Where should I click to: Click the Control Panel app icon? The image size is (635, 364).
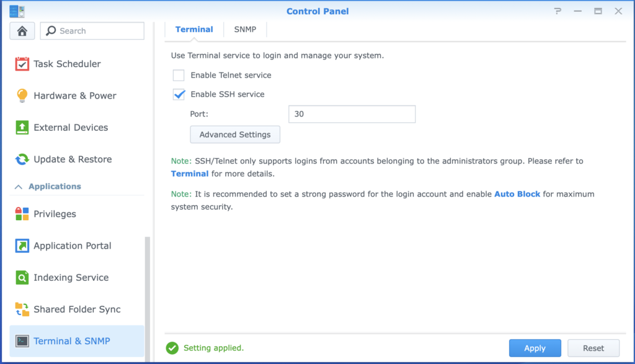point(17,11)
